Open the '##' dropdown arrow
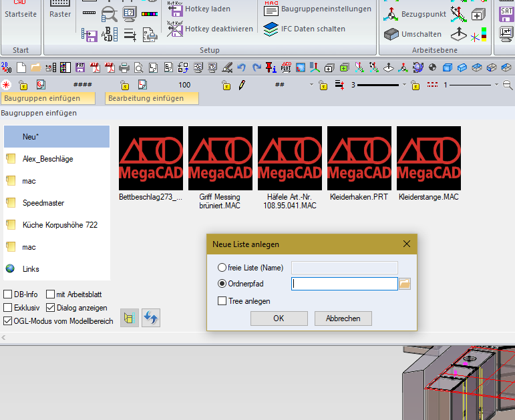The width and height of the screenshot is (515, 420). [311, 85]
